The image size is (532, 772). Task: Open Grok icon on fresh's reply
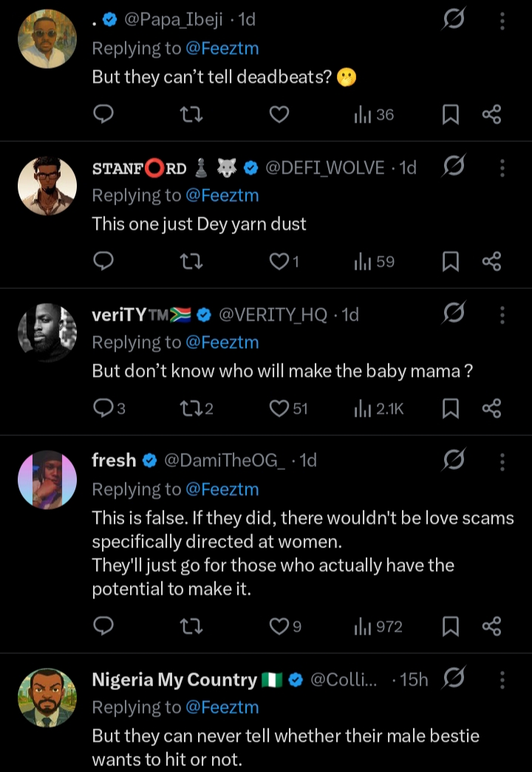tap(452, 461)
